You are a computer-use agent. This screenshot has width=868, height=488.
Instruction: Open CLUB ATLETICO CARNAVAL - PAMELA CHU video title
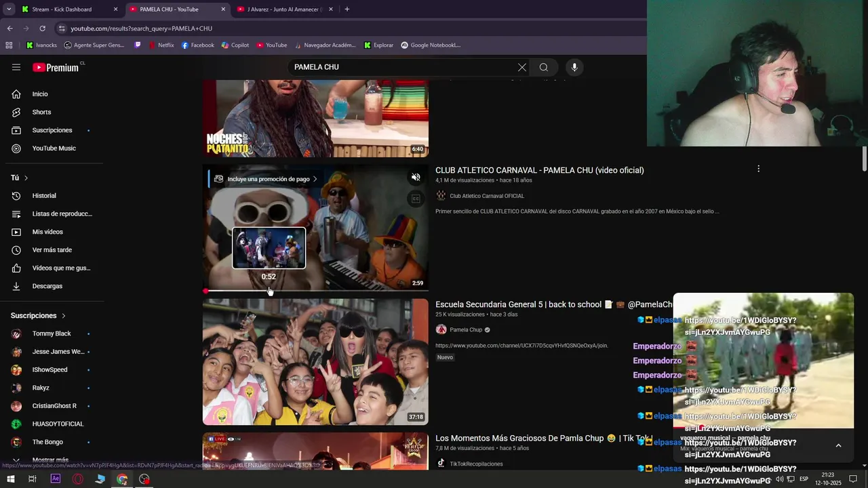pos(540,170)
